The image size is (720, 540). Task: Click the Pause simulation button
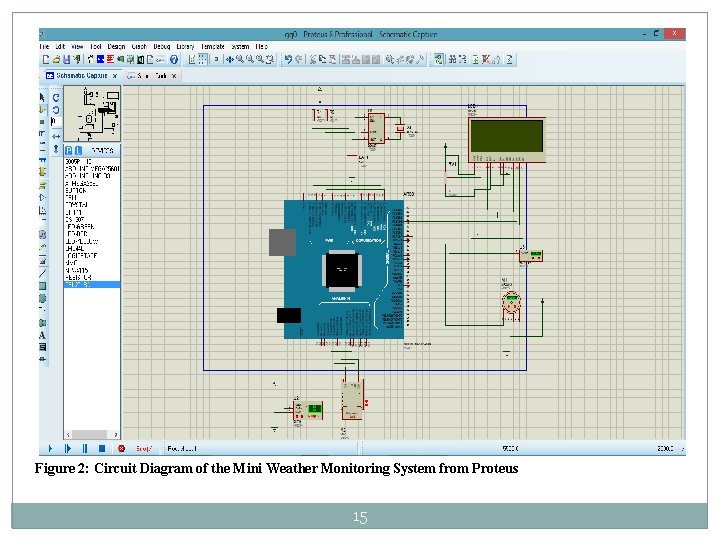(x=85, y=449)
